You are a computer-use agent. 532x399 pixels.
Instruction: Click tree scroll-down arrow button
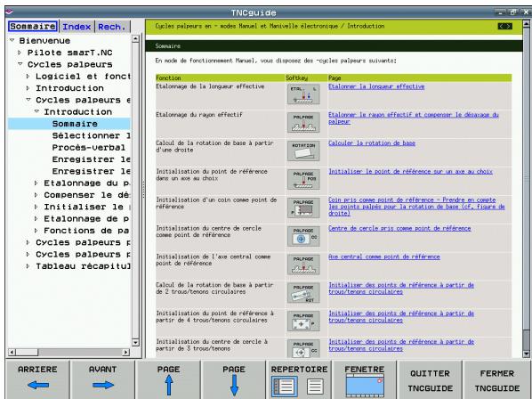pos(135,342)
